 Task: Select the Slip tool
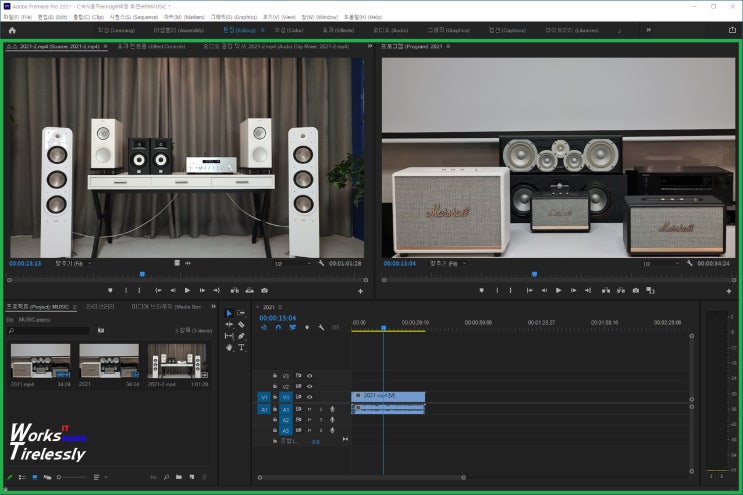[229, 336]
